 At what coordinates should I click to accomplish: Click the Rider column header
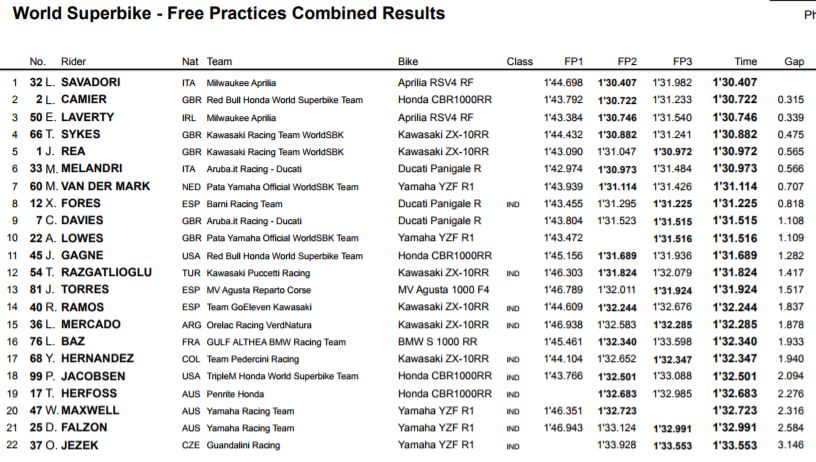[73, 62]
